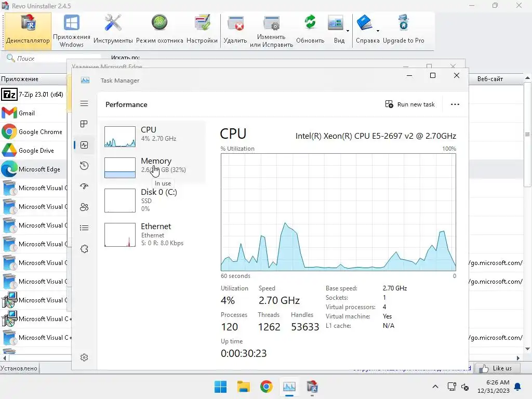Select Microsoft Edge in Revo application list
Screen dimensions: 532x399
click(33, 169)
